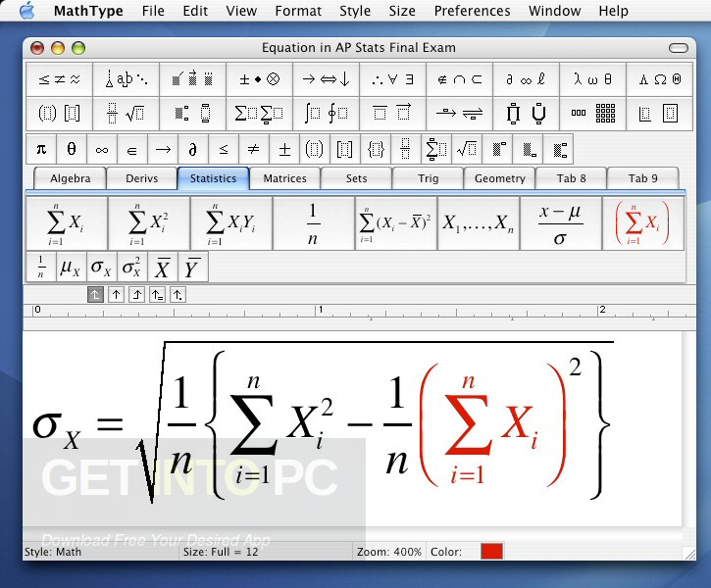711x588 pixels.
Task: Insert the red parenthesized sum expression
Action: (x=643, y=223)
